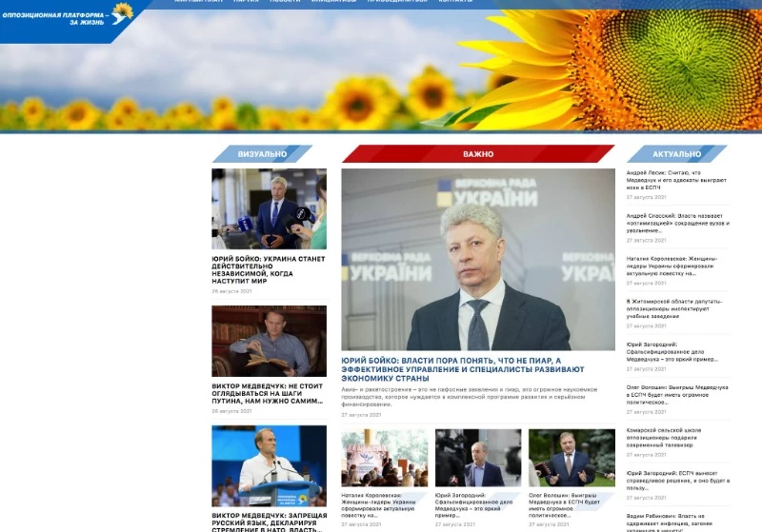The height and width of the screenshot is (532, 762).
Task: Select the red ВАЖНО section header
Action: pyautogui.click(x=478, y=153)
